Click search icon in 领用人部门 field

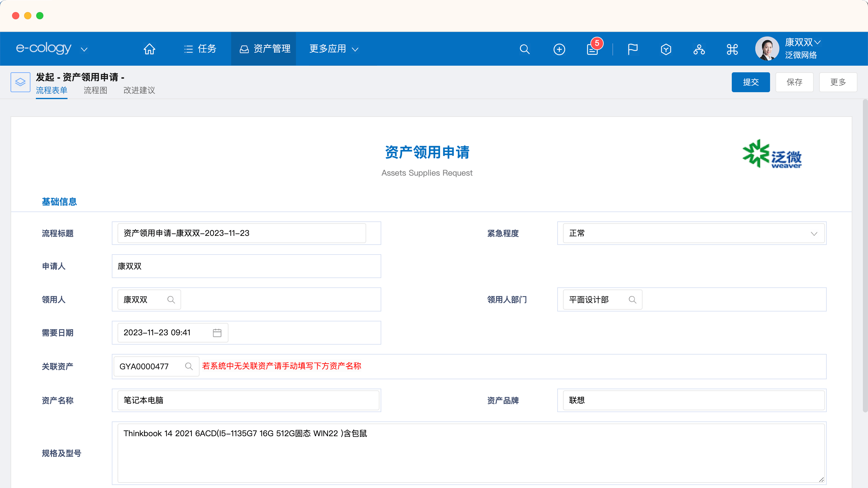pyautogui.click(x=633, y=300)
